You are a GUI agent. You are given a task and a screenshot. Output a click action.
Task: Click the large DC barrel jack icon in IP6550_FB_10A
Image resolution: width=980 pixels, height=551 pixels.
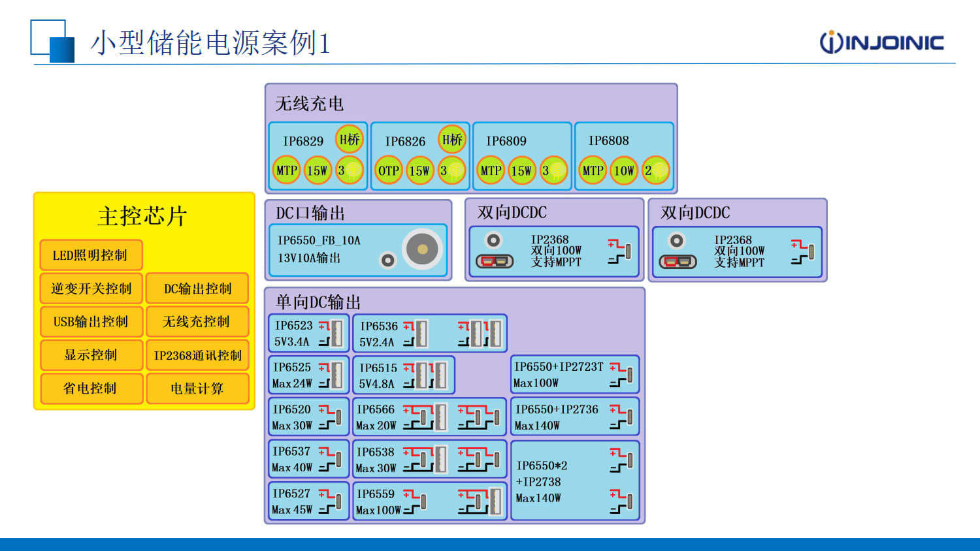(x=422, y=249)
